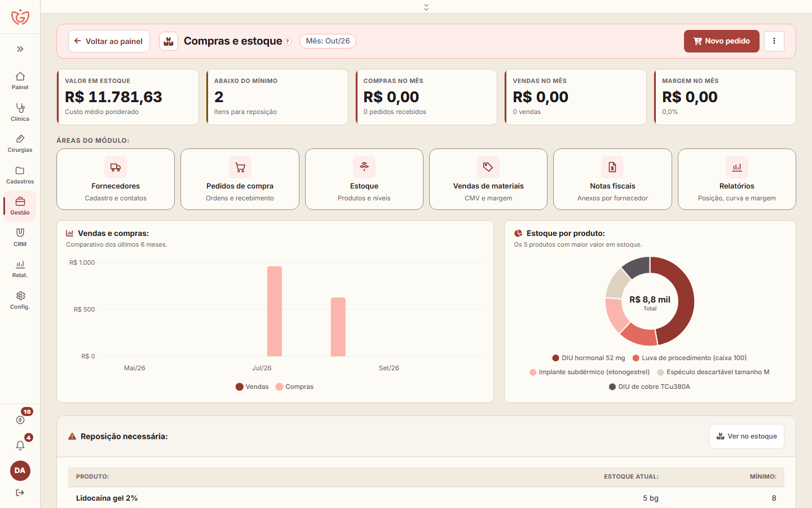Toggle Espéculo descartável tamanho M legend
This screenshot has width=812, height=508.
(x=713, y=372)
